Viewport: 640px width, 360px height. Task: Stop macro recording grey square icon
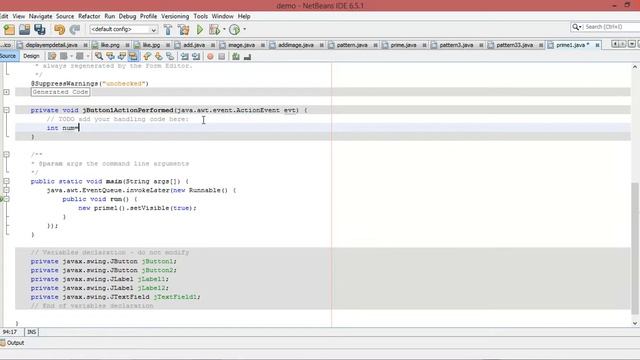click(222, 56)
